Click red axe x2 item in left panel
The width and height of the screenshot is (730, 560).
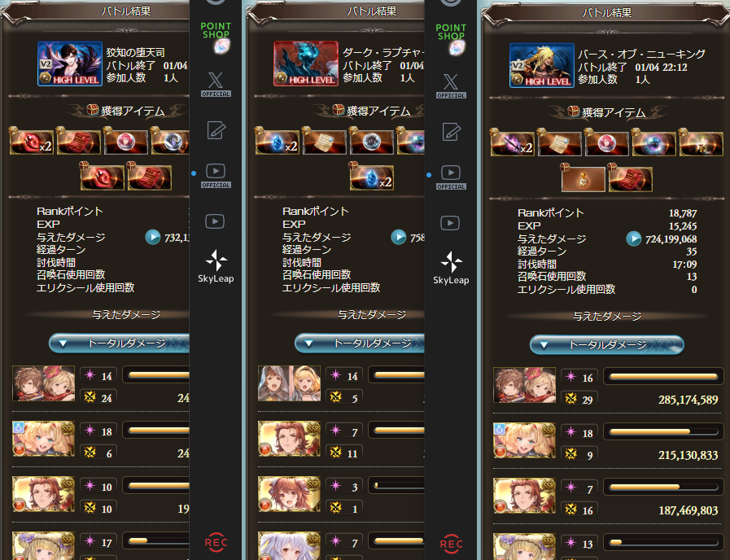point(32,141)
